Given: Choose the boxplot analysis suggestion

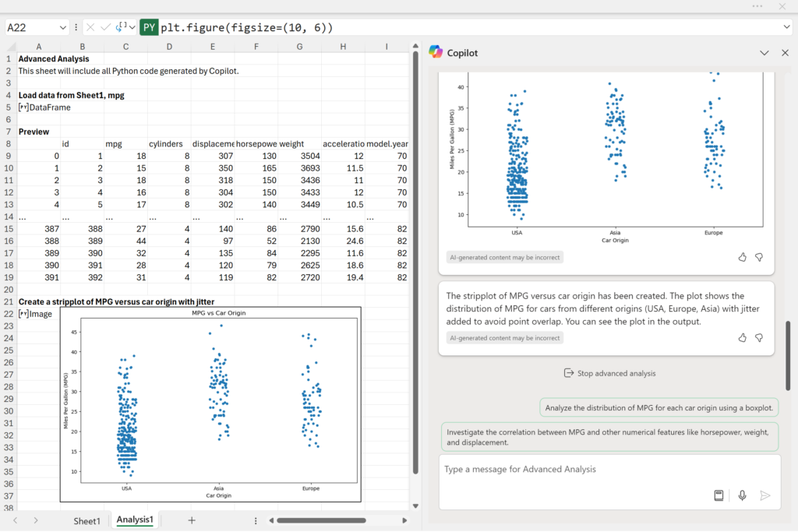Looking at the screenshot, I should (x=659, y=407).
